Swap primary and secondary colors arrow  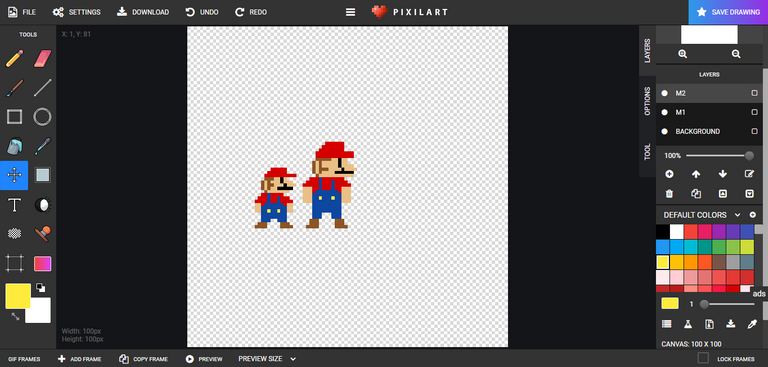(x=15, y=317)
